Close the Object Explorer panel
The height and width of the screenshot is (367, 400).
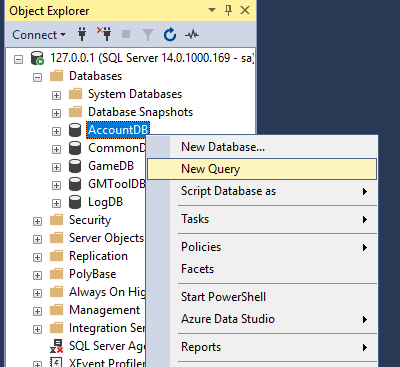245,10
